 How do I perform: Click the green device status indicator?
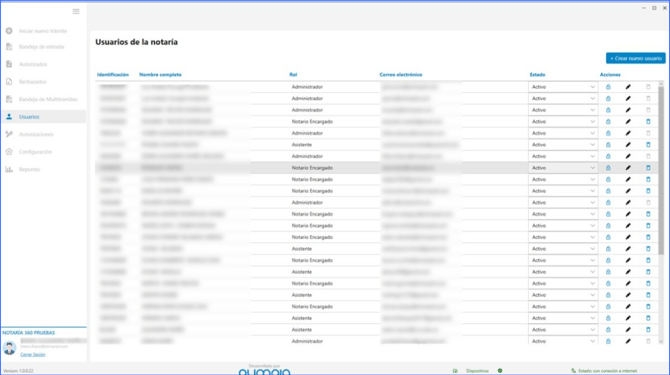point(500,371)
